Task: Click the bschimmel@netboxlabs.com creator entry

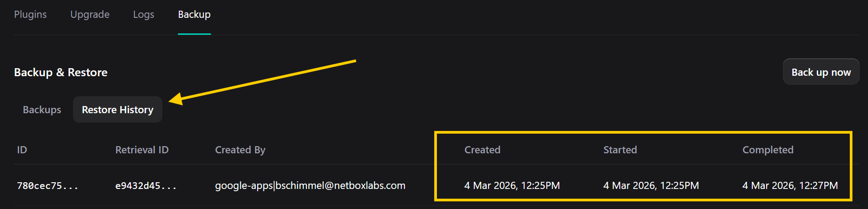Action: tap(310, 185)
